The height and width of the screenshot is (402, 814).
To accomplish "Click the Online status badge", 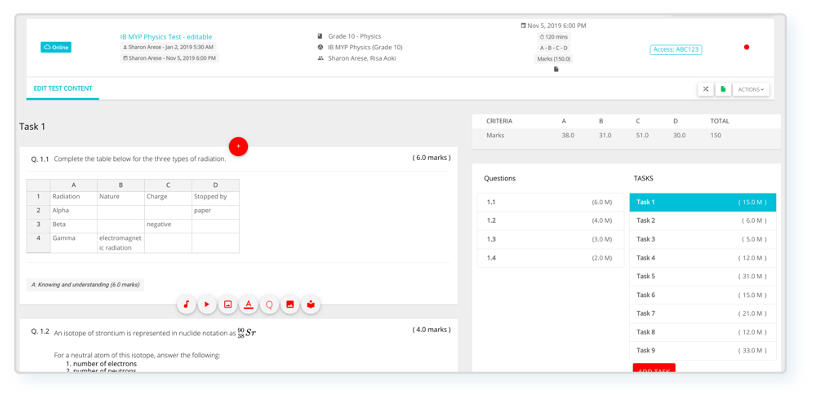I will tap(56, 47).
